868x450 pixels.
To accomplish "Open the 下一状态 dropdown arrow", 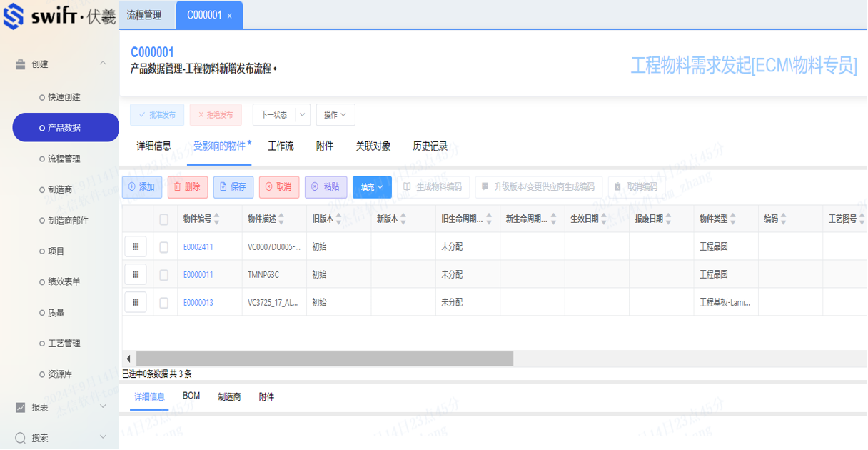I will click(303, 115).
